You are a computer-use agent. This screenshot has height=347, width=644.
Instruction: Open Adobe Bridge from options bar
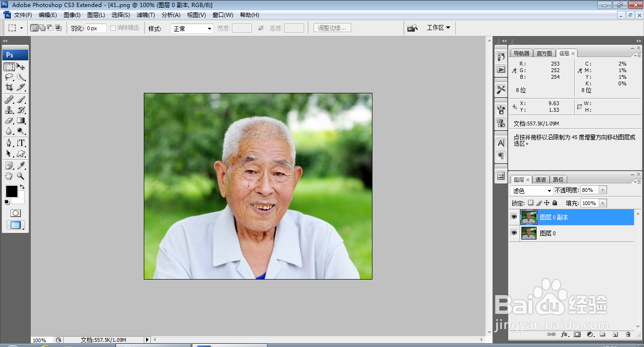coord(413,28)
